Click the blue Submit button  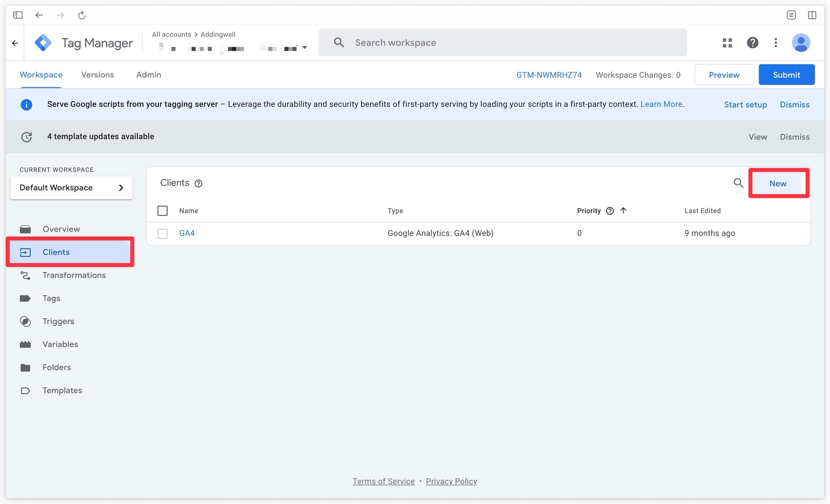(x=786, y=75)
